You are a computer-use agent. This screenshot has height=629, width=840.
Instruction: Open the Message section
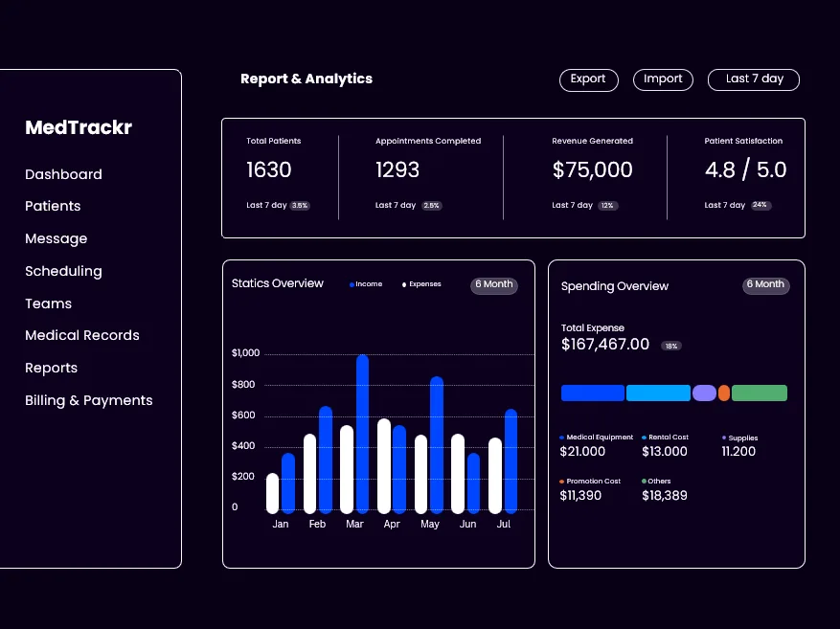pos(56,238)
